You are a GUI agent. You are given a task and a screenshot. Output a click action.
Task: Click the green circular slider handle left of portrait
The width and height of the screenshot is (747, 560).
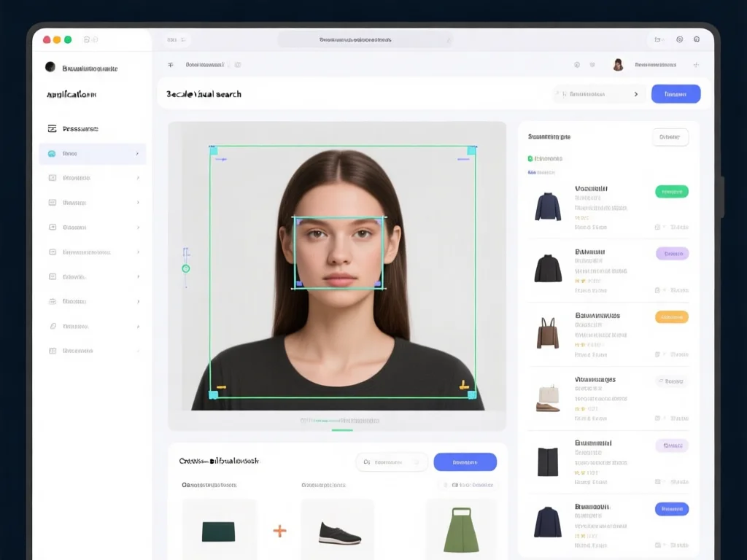[185, 268]
